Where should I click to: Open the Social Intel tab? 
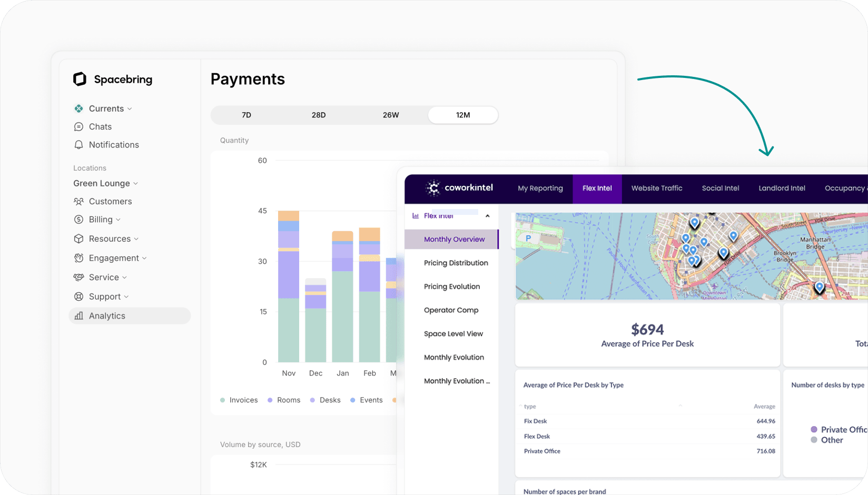point(720,188)
